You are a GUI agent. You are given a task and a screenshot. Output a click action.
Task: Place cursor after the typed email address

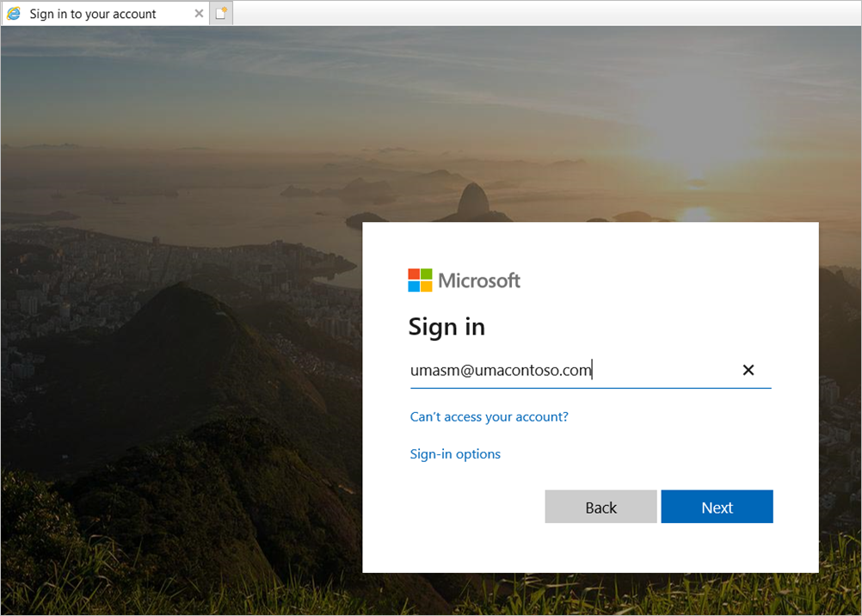594,369
